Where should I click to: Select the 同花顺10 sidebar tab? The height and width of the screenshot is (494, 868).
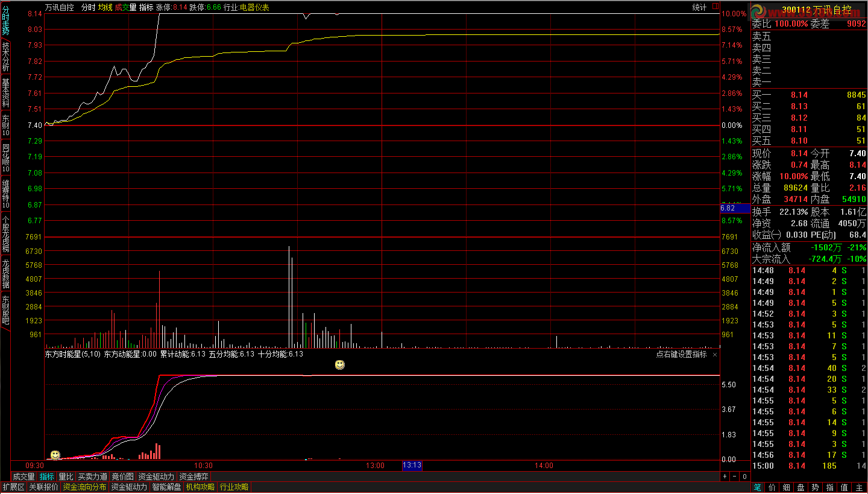pyautogui.click(x=5, y=158)
